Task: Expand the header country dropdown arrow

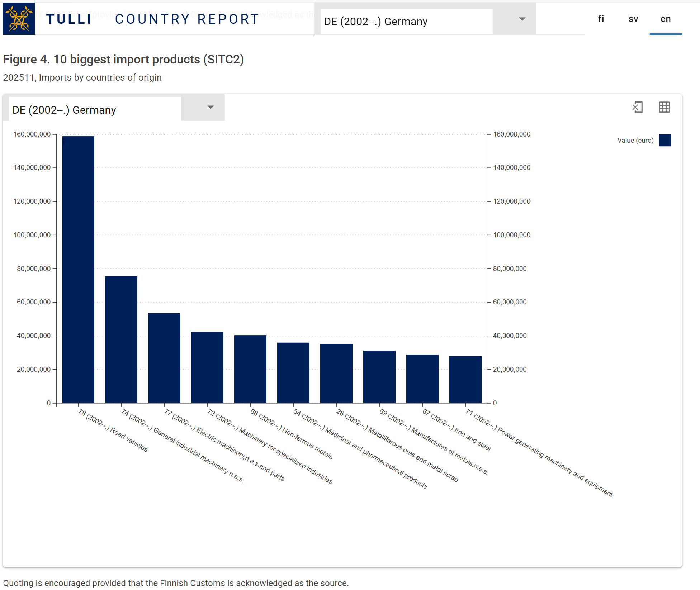Action: [522, 19]
